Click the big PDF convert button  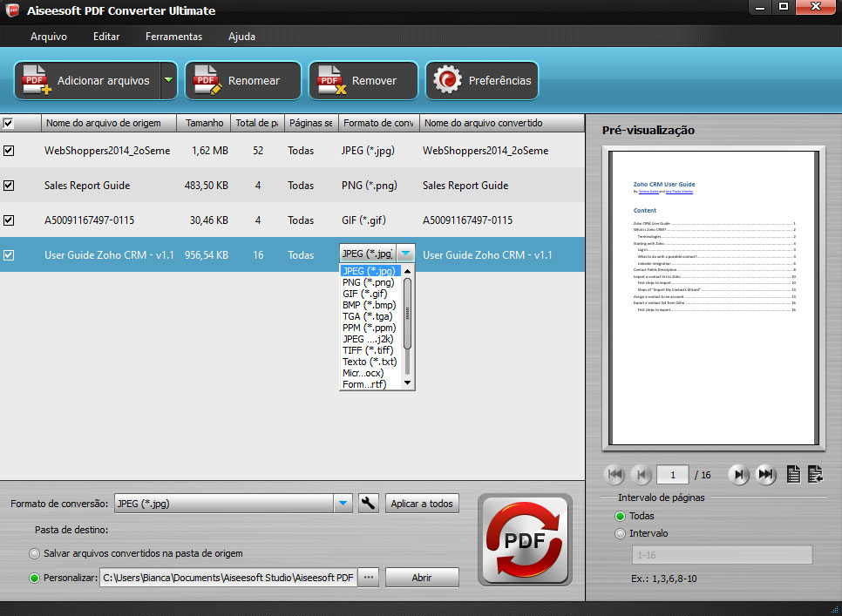click(525, 540)
